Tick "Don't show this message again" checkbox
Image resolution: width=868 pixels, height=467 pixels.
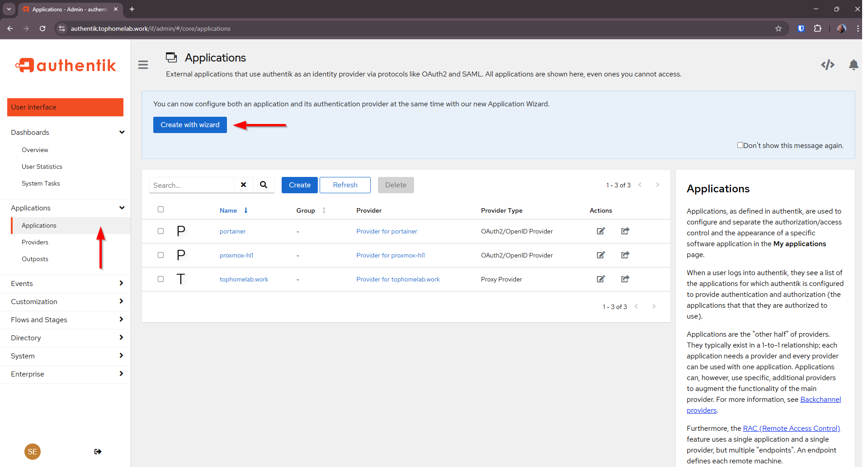(x=740, y=145)
